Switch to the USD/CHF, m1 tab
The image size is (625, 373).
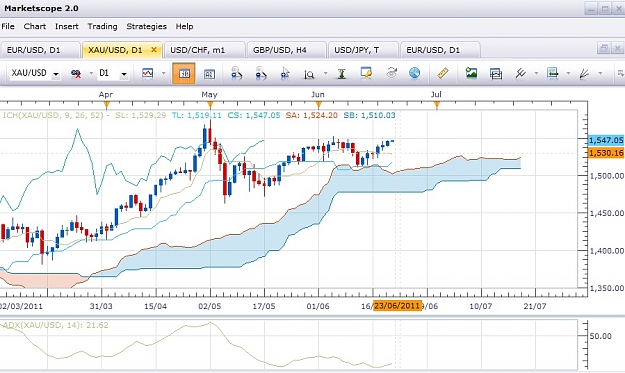pos(204,50)
